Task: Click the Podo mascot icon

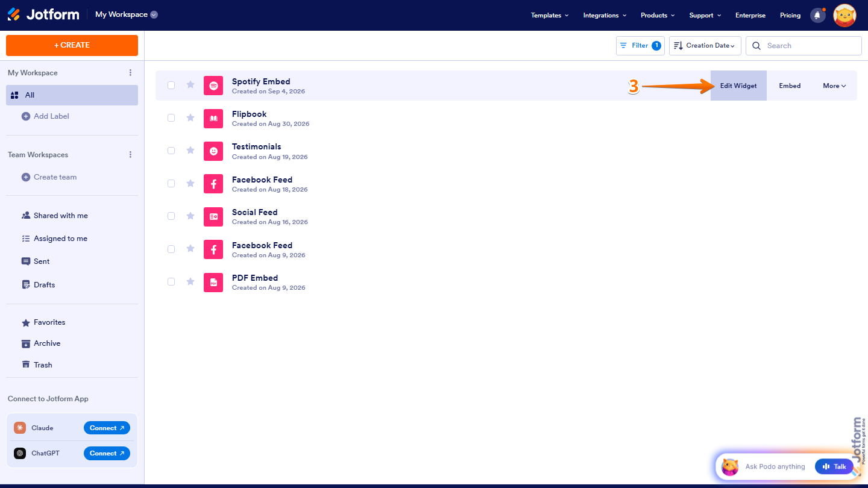Action: click(730, 466)
